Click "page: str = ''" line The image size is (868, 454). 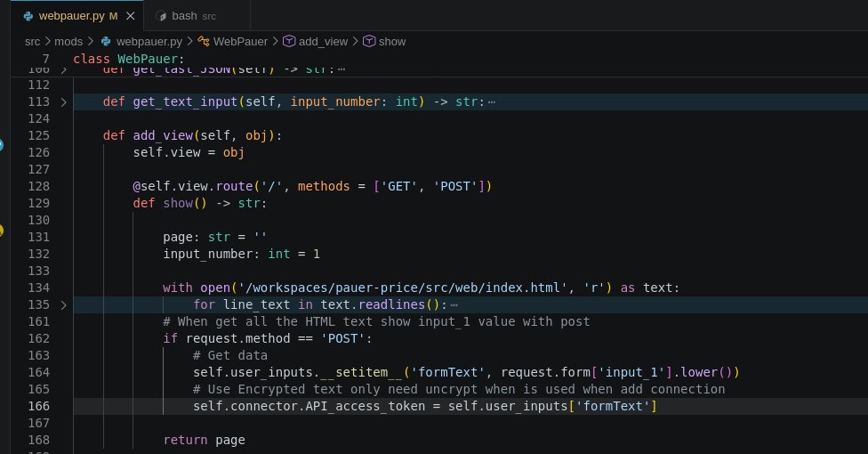tap(214, 238)
